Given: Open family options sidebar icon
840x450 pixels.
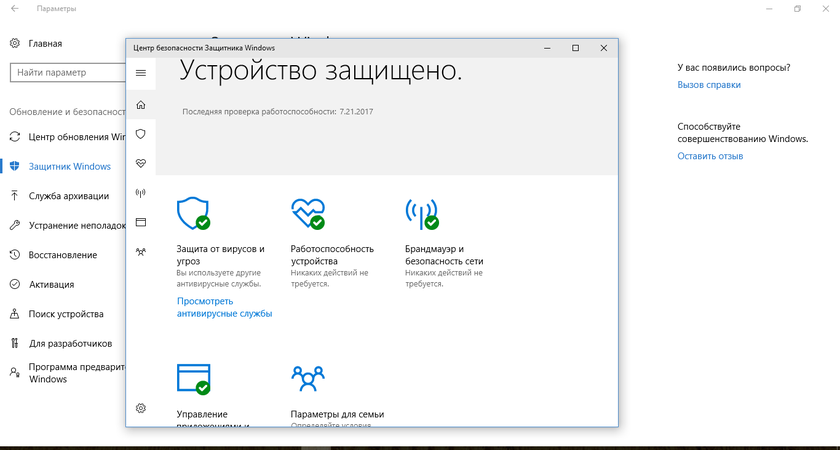Looking at the screenshot, I should (141, 252).
